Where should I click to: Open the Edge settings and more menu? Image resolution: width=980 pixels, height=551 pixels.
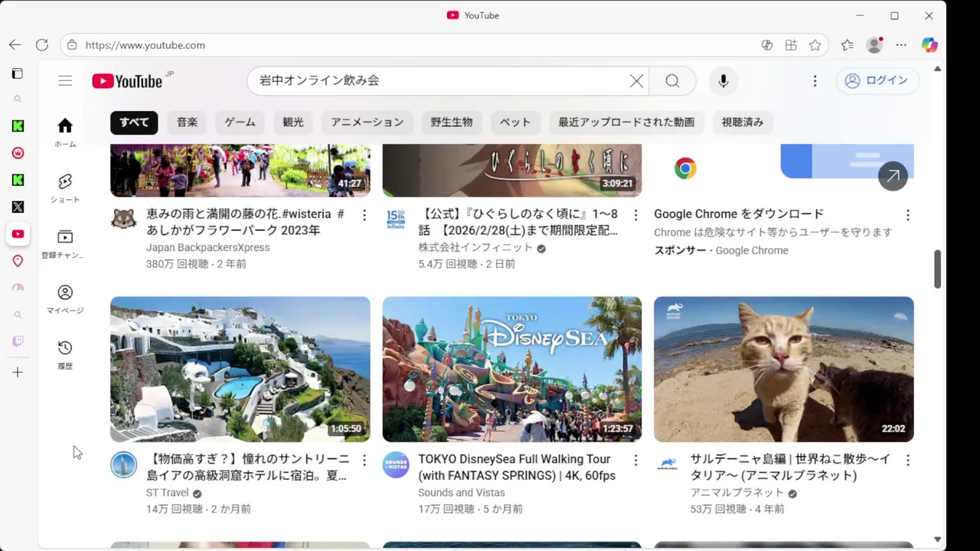click(x=901, y=45)
